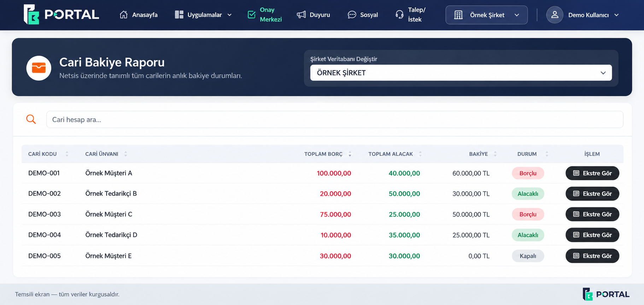Click the name Örnek Müşteri C
The image size is (644, 305).
(x=109, y=214)
